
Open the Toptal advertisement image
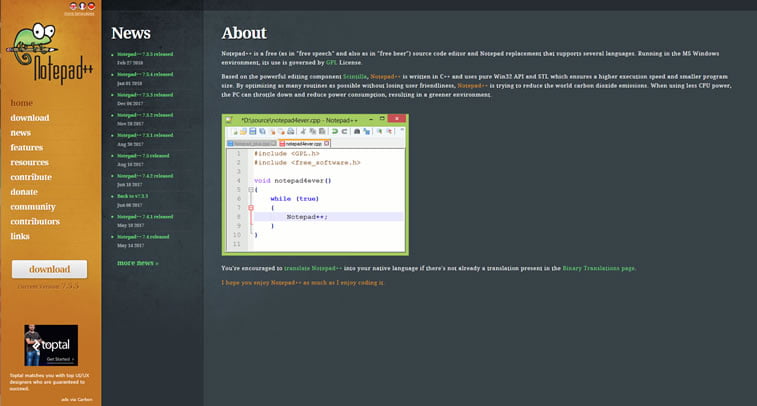(x=51, y=345)
